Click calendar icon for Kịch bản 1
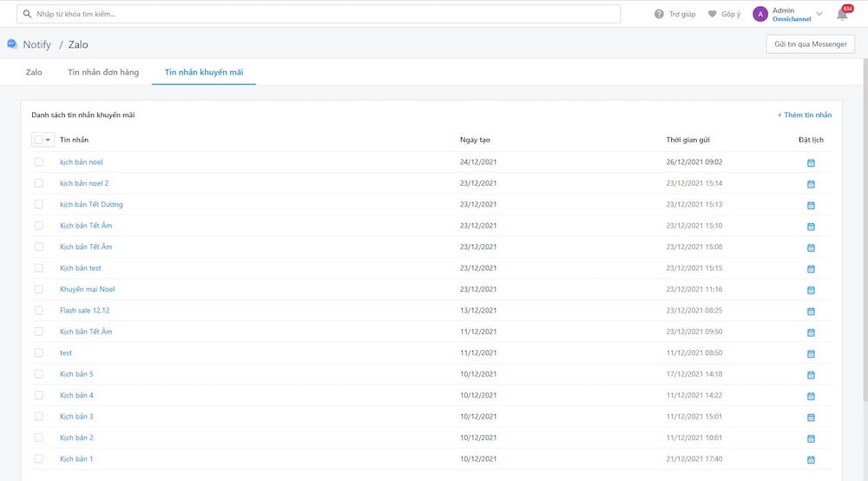868x481 pixels. 811,459
